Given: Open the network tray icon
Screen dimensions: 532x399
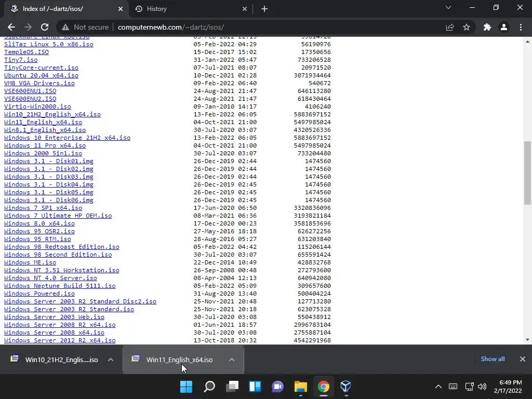Looking at the screenshot, I should click(470, 387).
